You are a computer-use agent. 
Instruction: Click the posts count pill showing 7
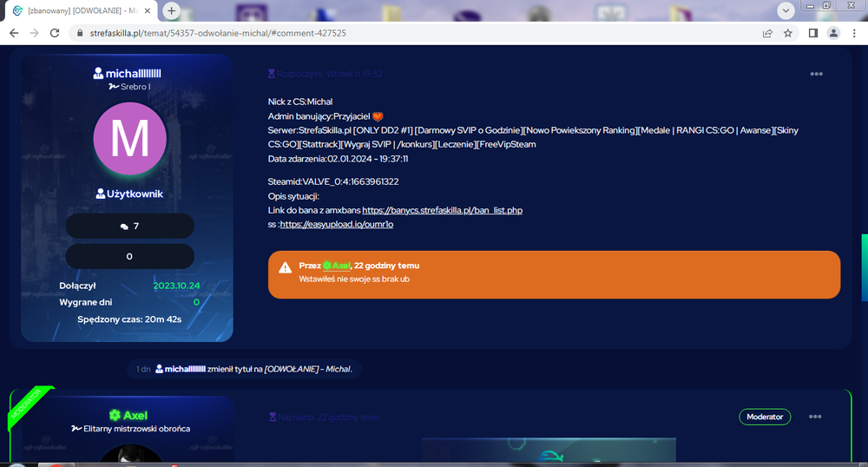[x=129, y=226]
